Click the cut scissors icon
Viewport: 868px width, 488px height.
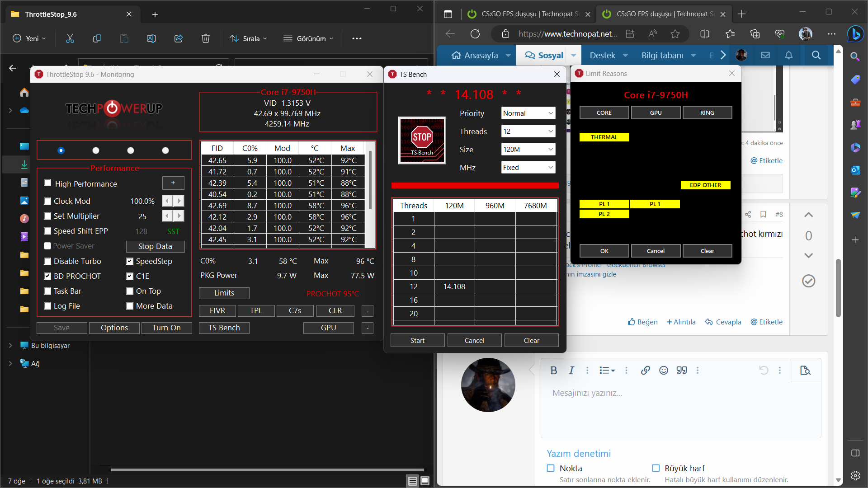point(70,38)
